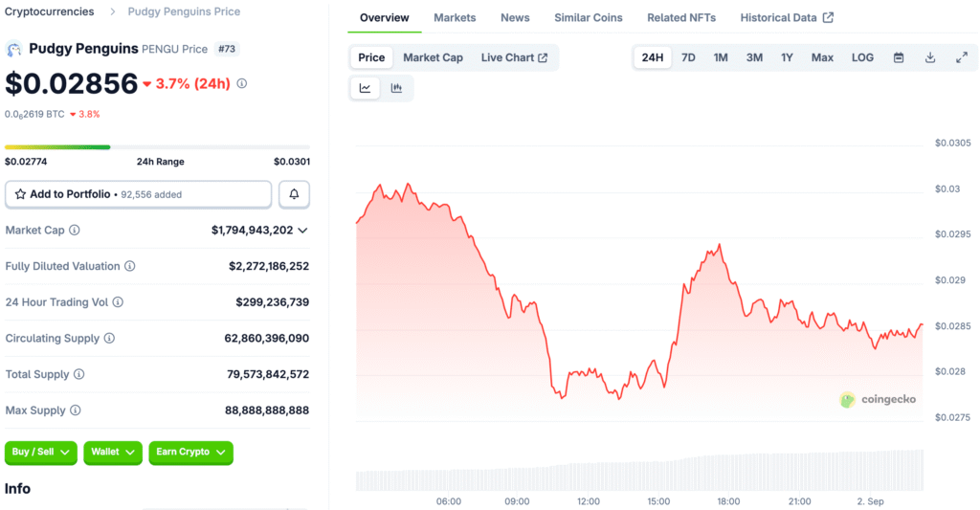980x510 pixels.
Task: Expand the Market Cap value chevron
Action: pos(303,231)
